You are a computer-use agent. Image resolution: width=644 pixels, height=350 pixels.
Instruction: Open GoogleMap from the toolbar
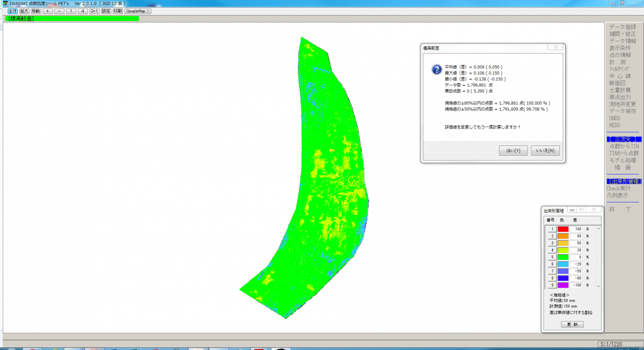(x=136, y=11)
